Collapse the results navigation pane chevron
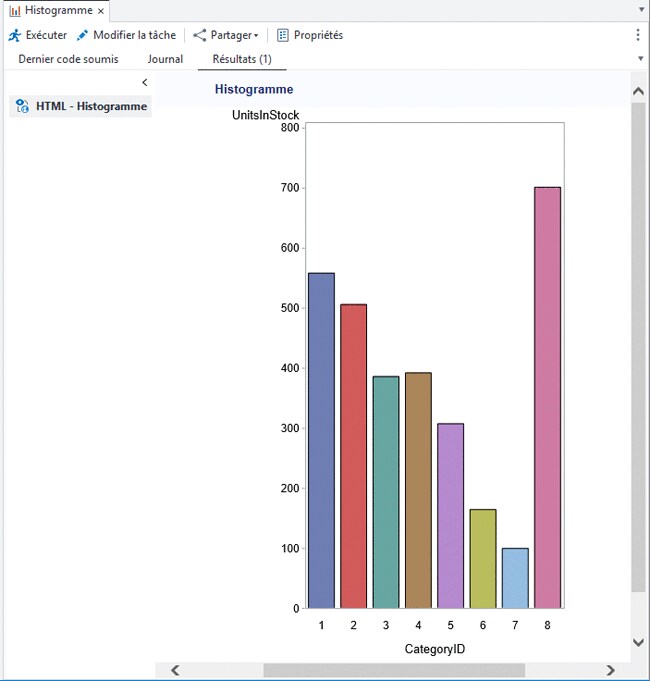 tap(144, 82)
